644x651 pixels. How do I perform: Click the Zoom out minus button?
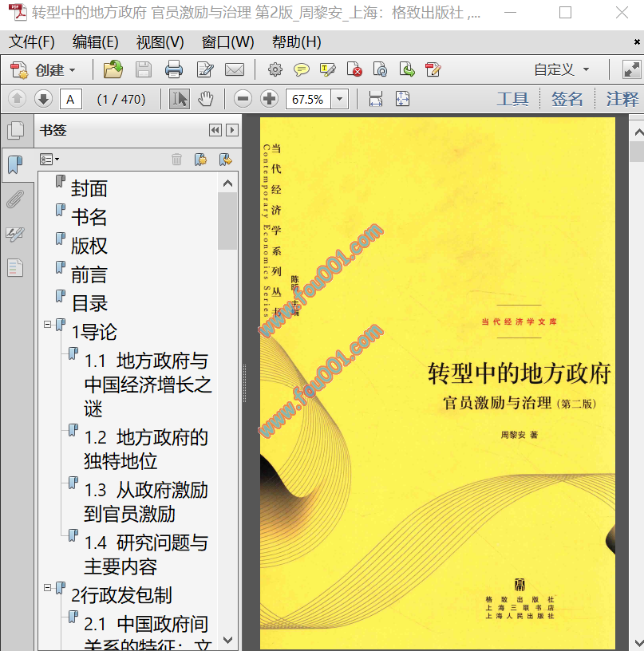243,99
